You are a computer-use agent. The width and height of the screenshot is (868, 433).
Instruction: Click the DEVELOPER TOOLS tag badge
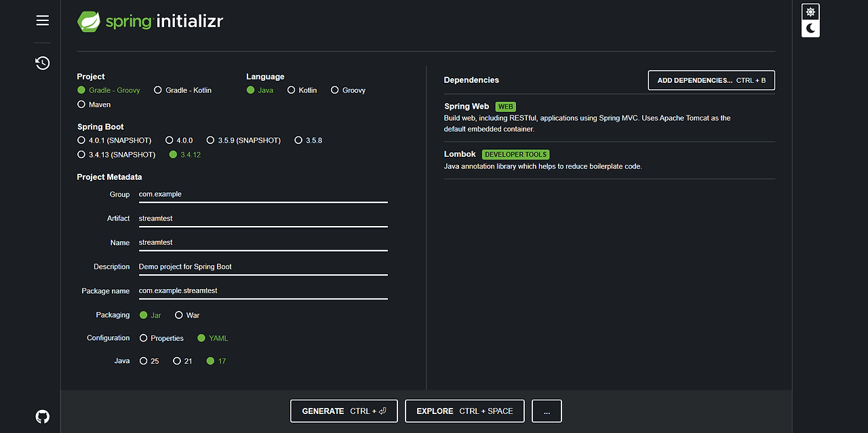pyautogui.click(x=515, y=154)
